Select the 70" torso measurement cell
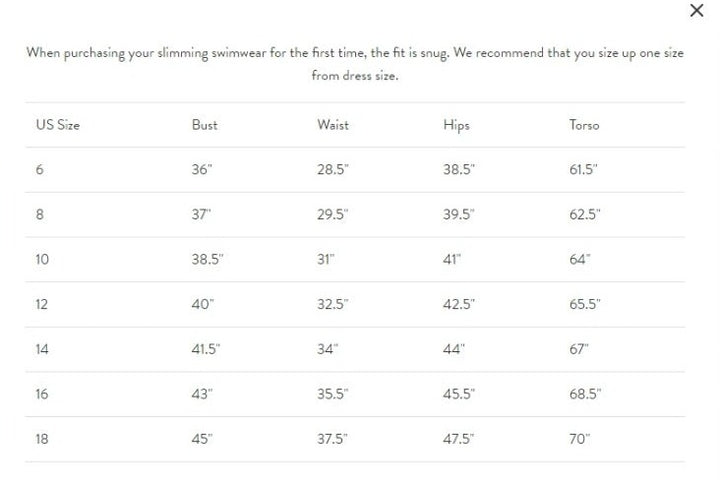This screenshot has height=486, width=720. point(580,439)
